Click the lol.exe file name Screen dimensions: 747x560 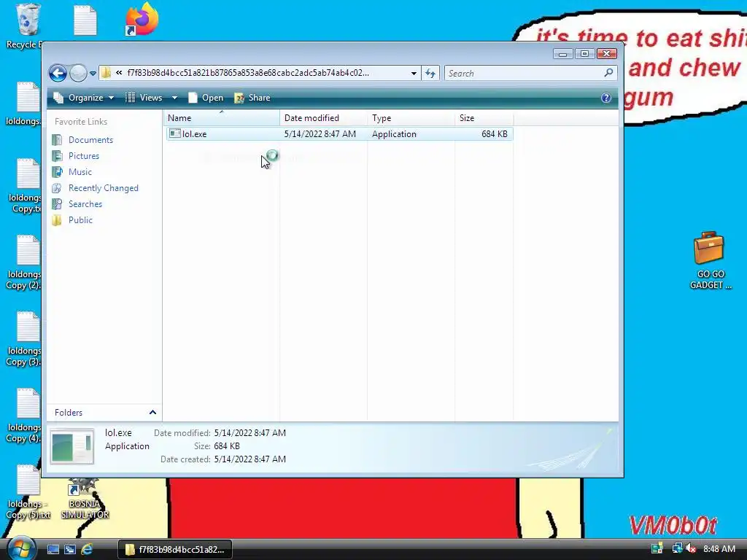click(x=194, y=134)
